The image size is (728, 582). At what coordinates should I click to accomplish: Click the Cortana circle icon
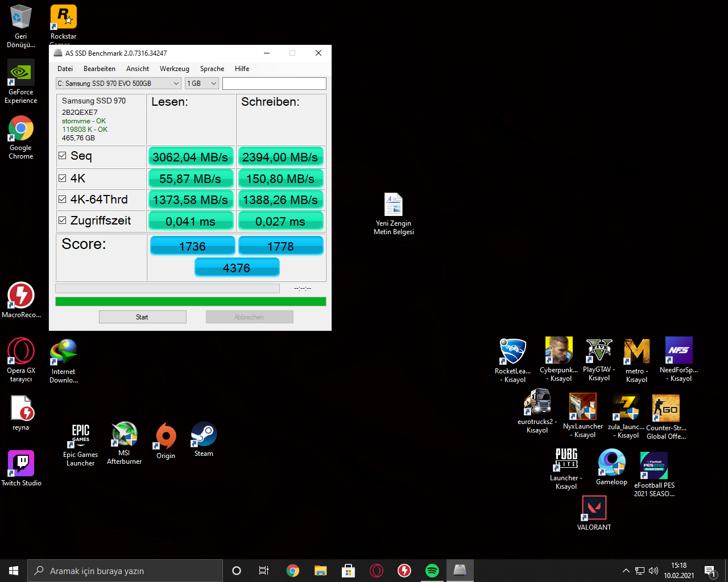[x=237, y=571]
